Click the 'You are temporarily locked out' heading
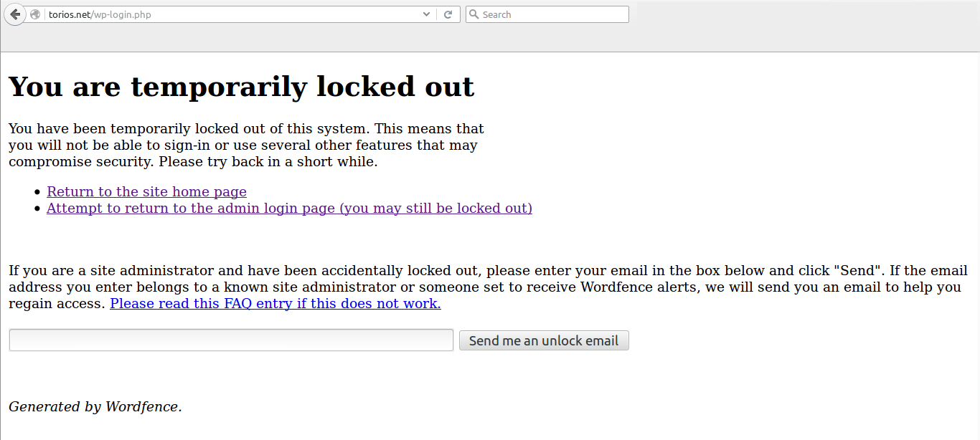The height and width of the screenshot is (440, 980). point(241,87)
